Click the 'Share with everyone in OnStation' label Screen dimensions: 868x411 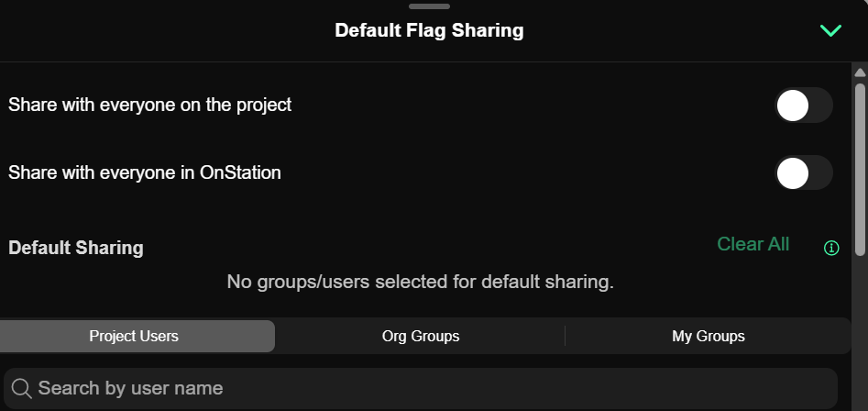(x=145, y=172)
